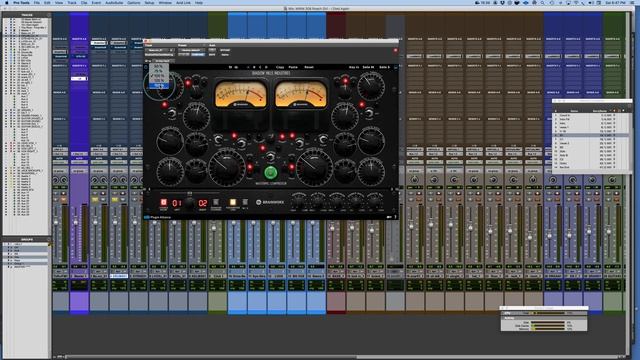Select 50% in plugin zoom menu

click(x=159, y=66)
